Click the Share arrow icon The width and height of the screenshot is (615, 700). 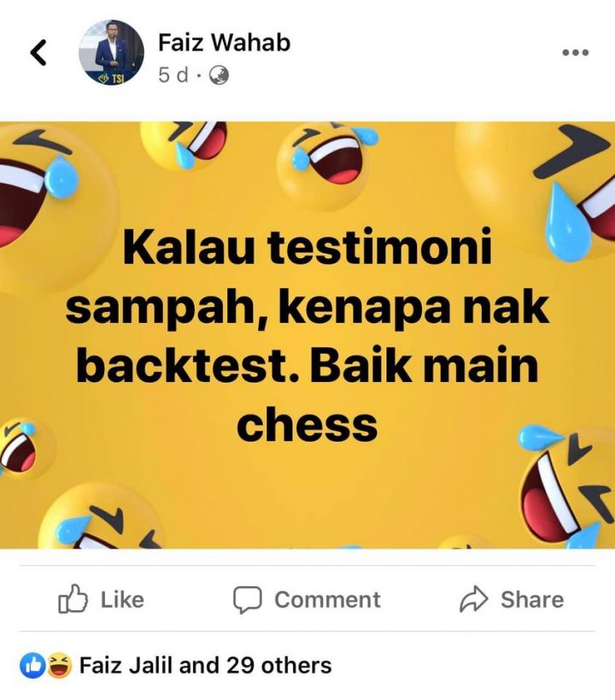474,598
